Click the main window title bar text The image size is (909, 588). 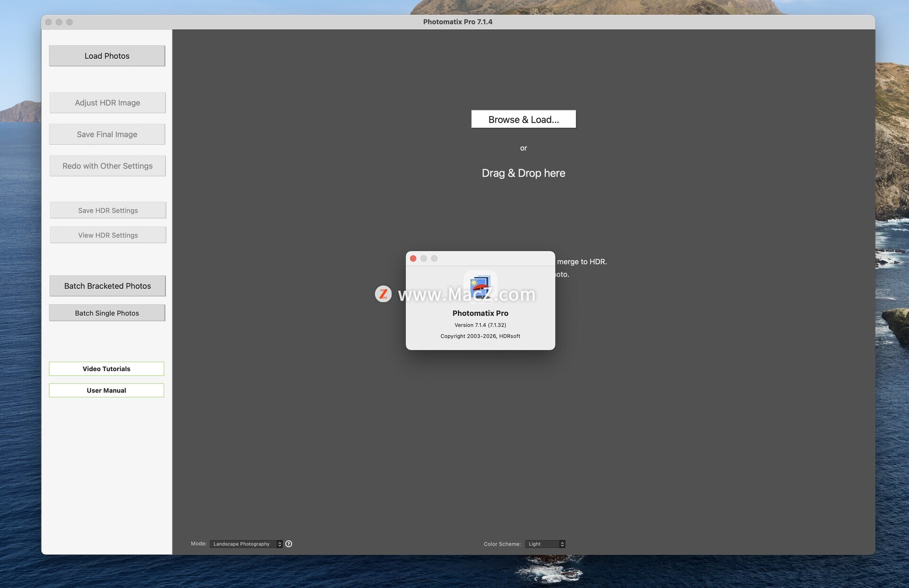pyautogui.click(x=457, y=22)
